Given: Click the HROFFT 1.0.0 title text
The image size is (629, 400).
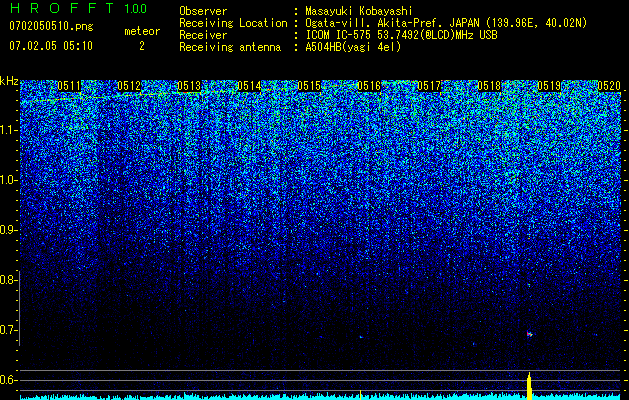Looking at the screenshot, I should [78, 8].
